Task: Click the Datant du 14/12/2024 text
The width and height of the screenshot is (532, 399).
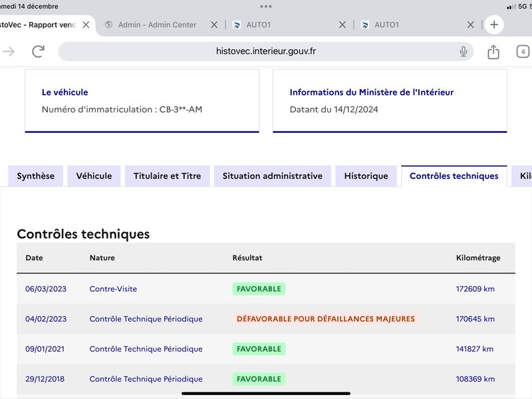Action: [334, 110]
